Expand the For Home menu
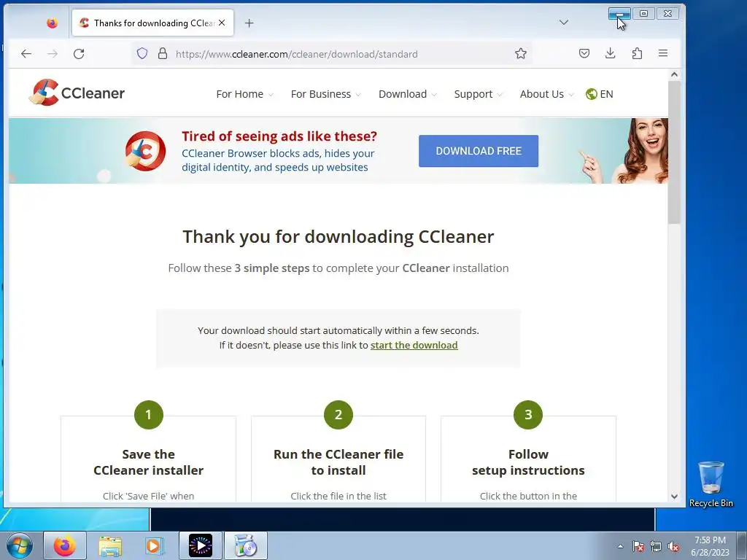 coord(244,94)
